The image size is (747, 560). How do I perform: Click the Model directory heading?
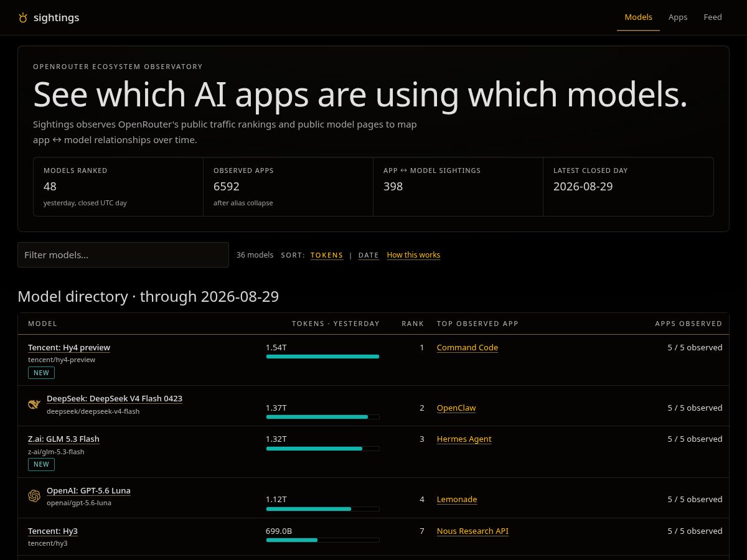coord(148,297)
